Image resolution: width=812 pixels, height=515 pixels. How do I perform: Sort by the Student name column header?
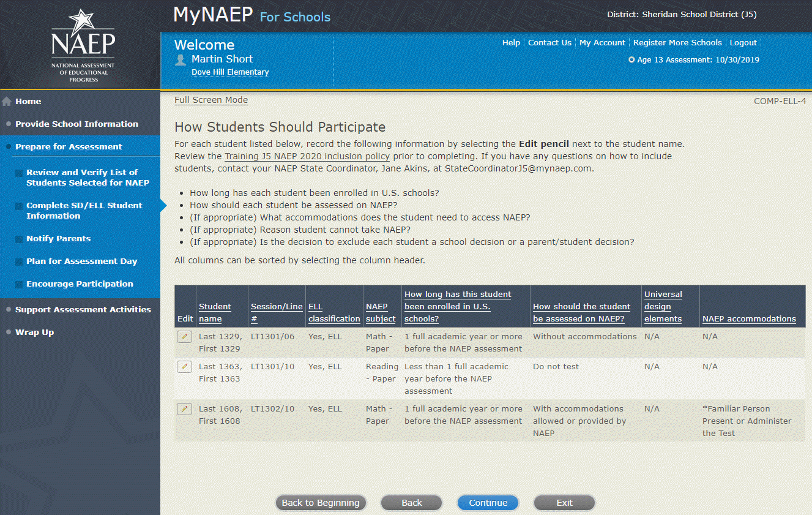[215, 312]
